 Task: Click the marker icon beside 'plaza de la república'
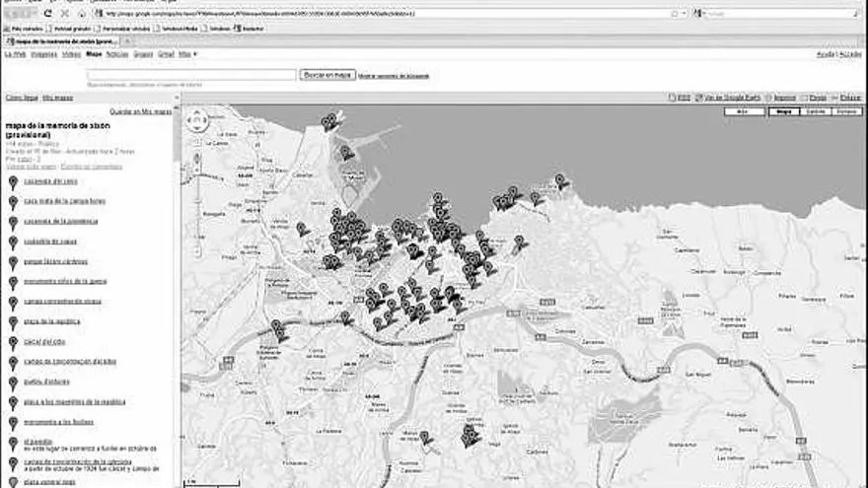(13, 322)
